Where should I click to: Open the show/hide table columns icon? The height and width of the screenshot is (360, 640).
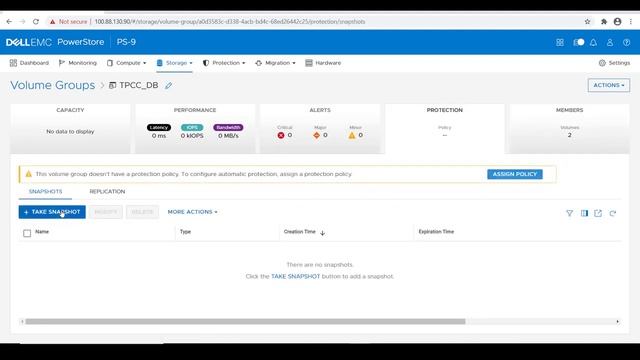584,213
